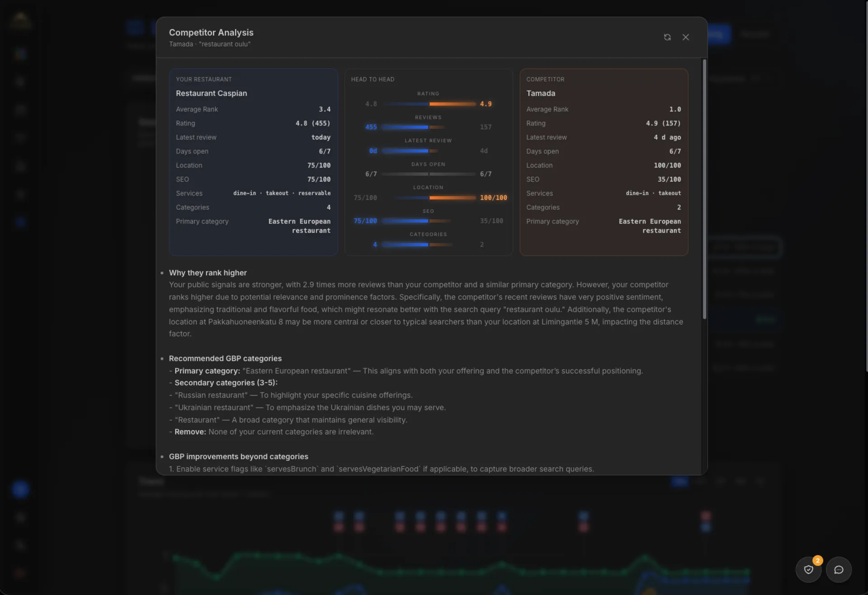Click the orange 4.9 rating in Head to Head
This screenshot has height=595, width=868.
click(486, 104)
